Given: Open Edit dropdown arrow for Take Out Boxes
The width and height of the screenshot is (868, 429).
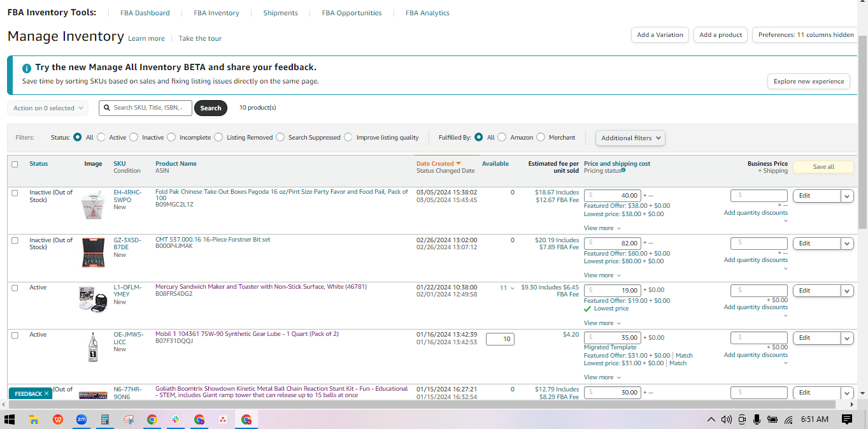Looking at the screenshot, I should pos(847,196).
